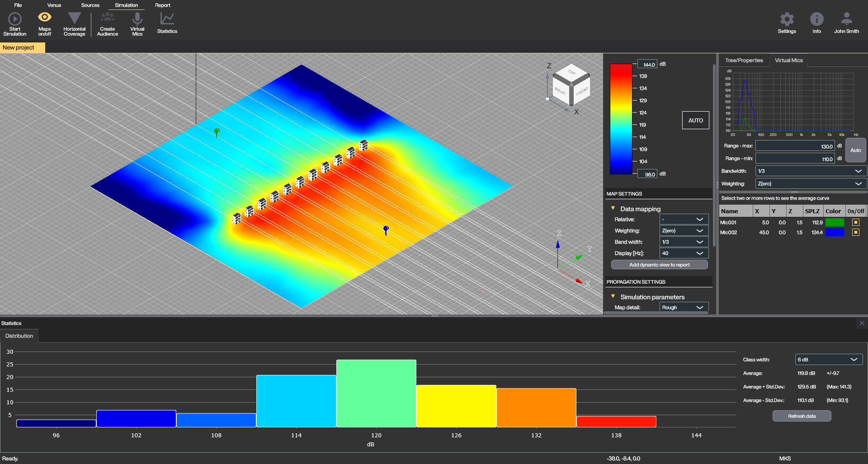Image resolution: width=868 pixels, height=464 pixels.
Task: Toggle Mic001 on/off checkbox
Action: [855, 222]
